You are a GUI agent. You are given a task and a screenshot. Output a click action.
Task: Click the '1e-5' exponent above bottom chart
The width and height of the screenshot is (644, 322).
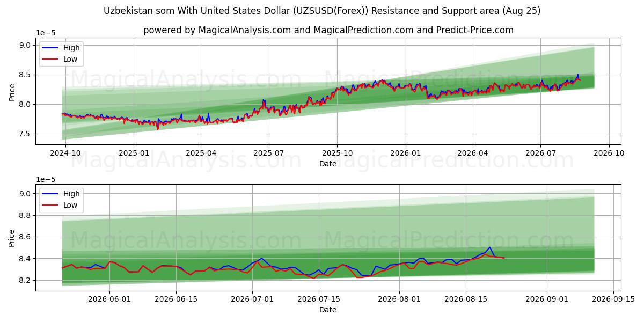click(x=45, y=179)
